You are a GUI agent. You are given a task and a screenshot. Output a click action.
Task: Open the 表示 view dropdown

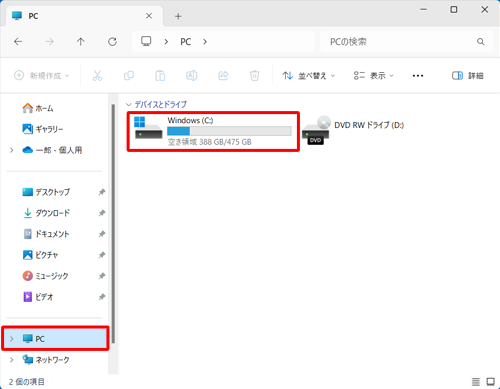[373, 76]
